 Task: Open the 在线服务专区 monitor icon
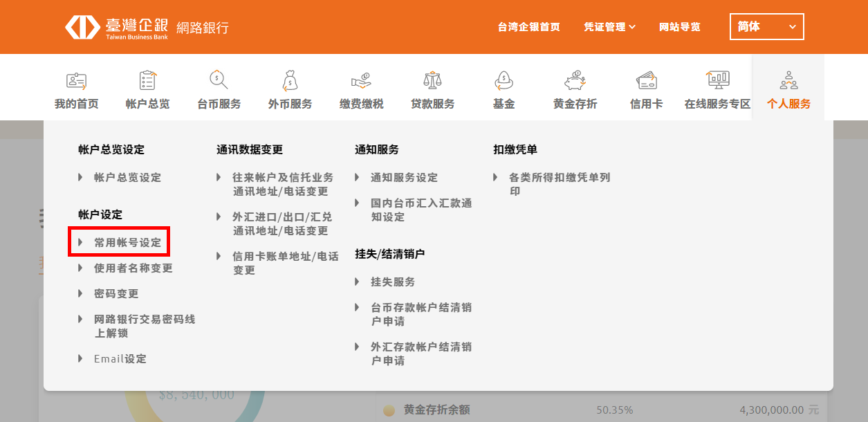coord(717,81)
